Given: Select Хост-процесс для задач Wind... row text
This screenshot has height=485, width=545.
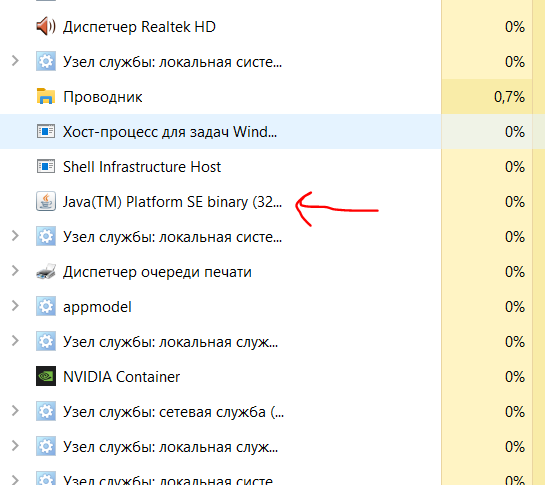Looking at the screenshot, I should tap(170, 132).
